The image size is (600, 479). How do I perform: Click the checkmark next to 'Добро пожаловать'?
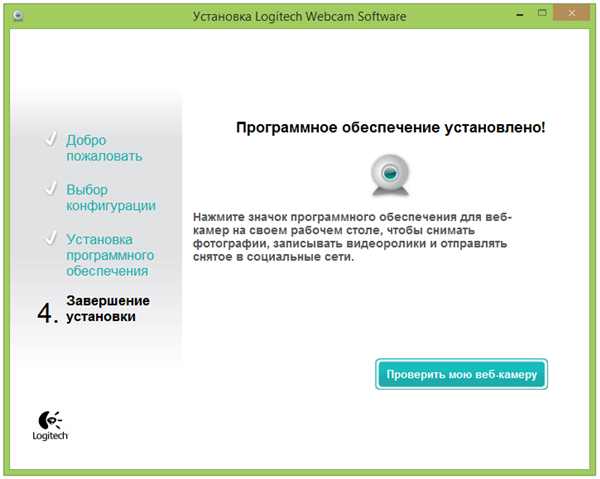51,139
